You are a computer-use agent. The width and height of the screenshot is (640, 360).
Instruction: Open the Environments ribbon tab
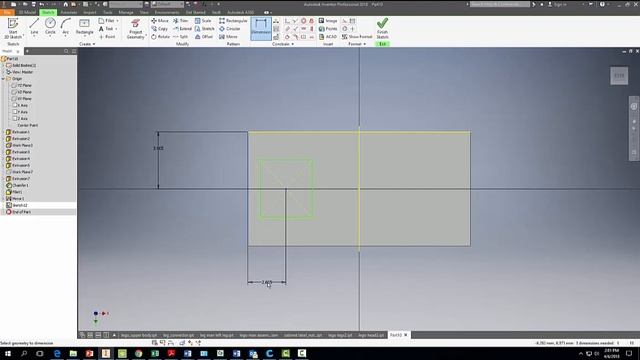[167, 12]
